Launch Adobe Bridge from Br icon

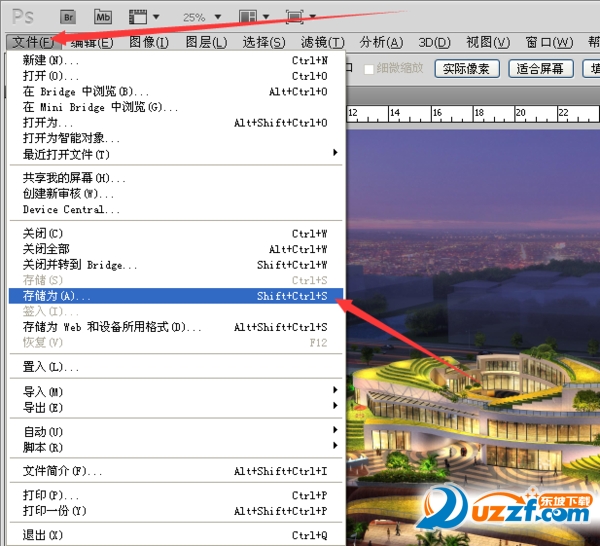pyautogui.click(x=68, y=17)
